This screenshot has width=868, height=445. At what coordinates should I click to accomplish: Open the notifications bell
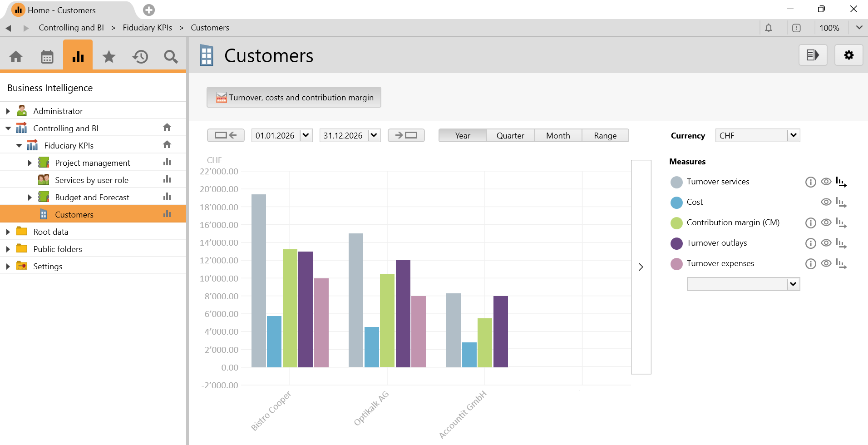(x=769, y=28)
